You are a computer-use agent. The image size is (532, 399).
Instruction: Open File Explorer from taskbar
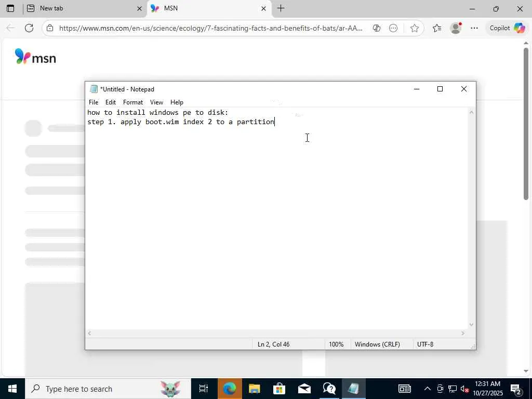(254, 389)
